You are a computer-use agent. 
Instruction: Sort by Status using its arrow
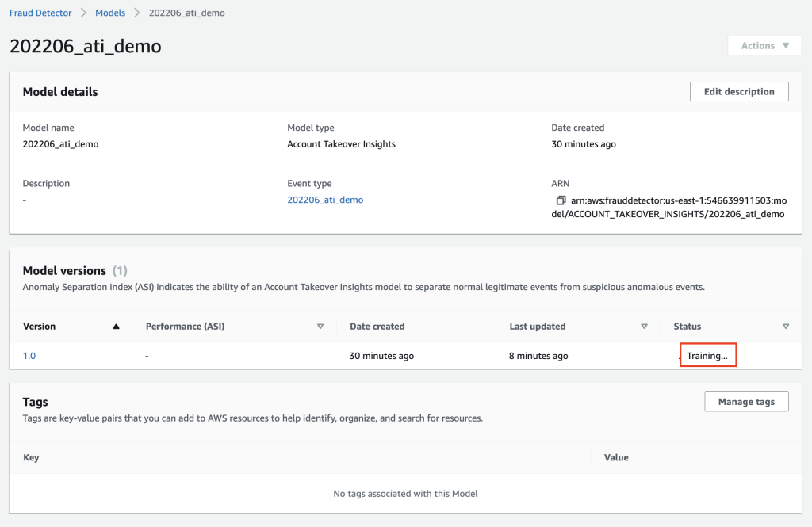click(785, 327)
